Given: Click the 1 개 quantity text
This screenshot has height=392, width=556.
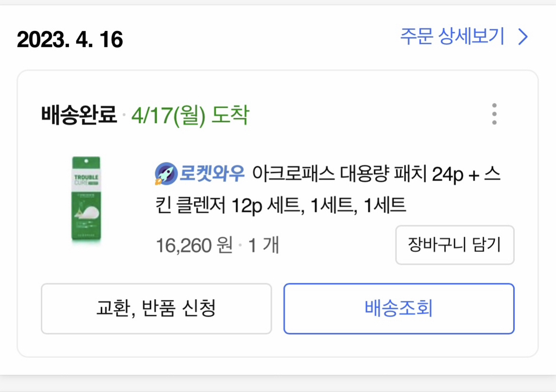Looking at the screenshot, I should click(x=263, y=245).
